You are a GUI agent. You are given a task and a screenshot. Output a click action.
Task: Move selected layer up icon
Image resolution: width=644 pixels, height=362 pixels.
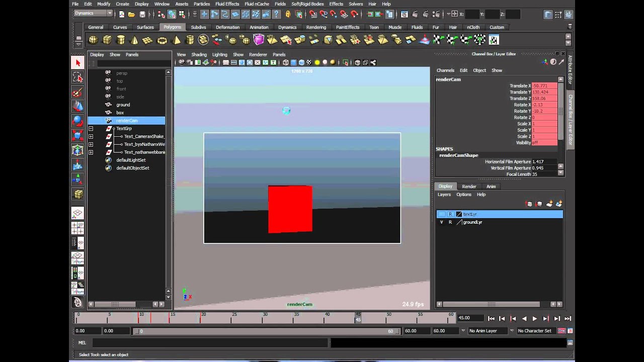(x=529, y=204)
